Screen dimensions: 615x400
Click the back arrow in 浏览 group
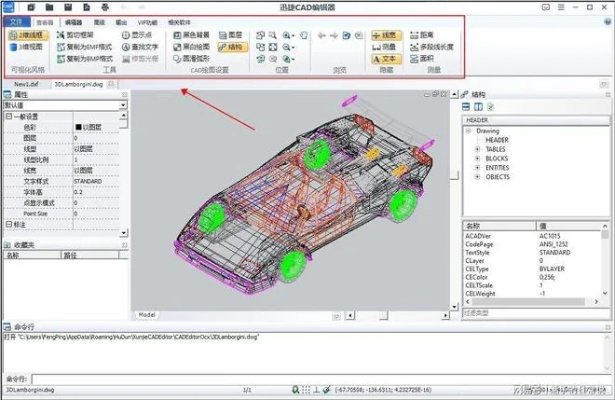click(322, 36)
